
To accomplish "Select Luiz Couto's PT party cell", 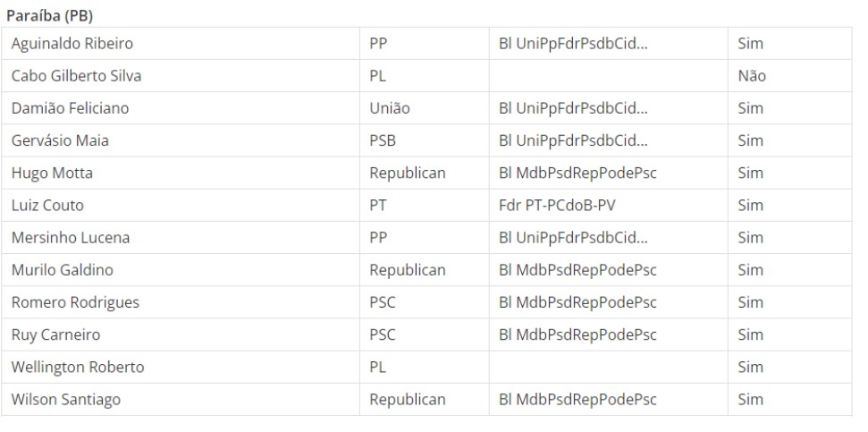I will [x=425, y=206].
